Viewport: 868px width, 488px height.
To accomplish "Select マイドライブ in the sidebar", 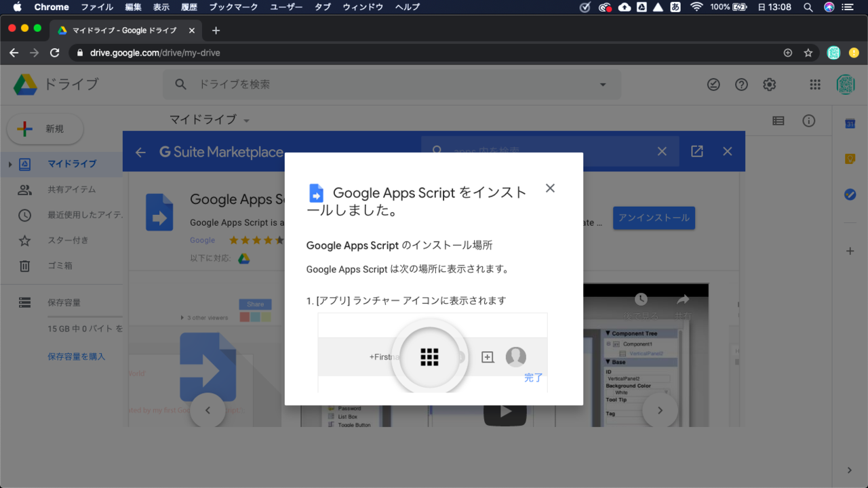I will [72, 164].
